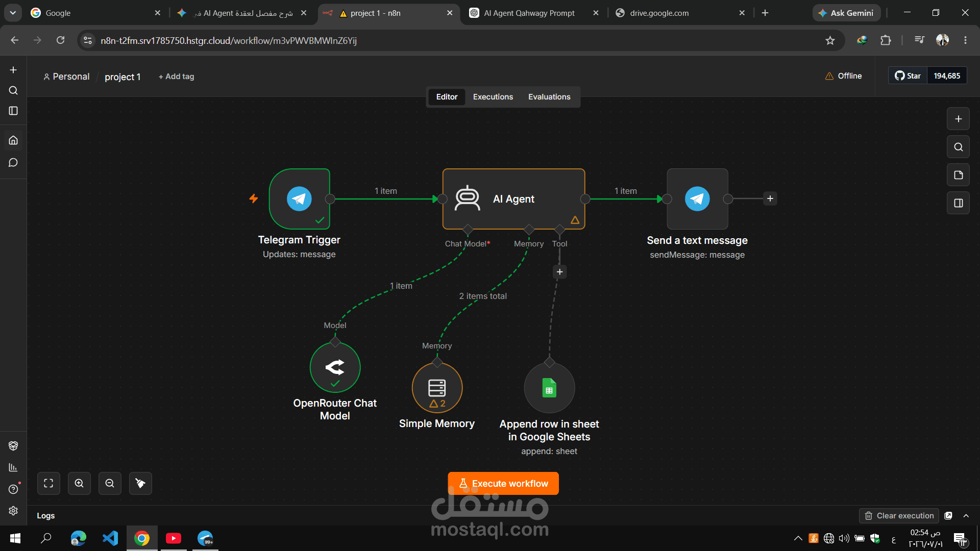Open the Append row in Google Sheets node
This screenshot has width=980, height=551.
tap(549, 388)
